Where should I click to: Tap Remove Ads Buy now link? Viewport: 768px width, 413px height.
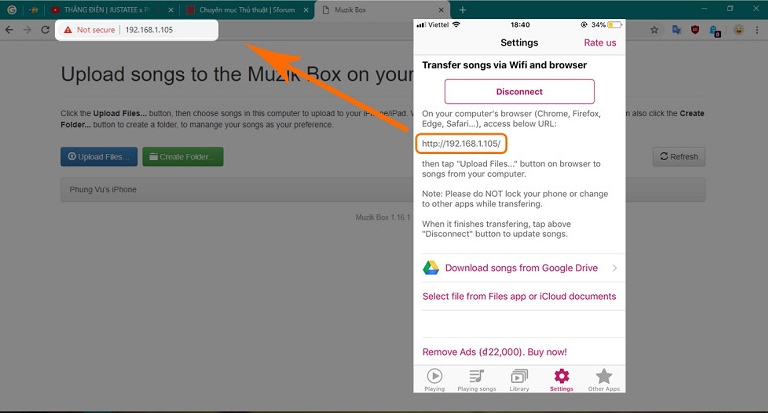point(494,352)
